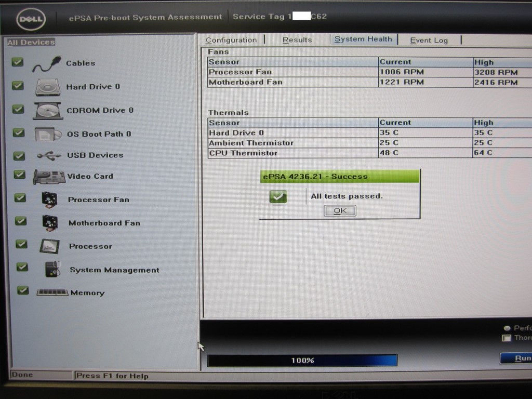This screenshot has height=399, width=532.
Task: Toggle the OS Boot Path 0 checkbox
Action: click(x=19, y=132)
